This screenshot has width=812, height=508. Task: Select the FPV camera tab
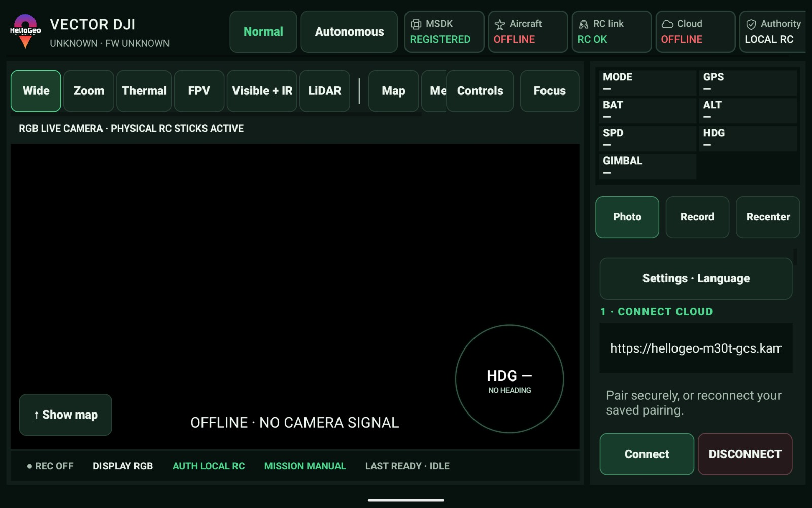point(199,91)
